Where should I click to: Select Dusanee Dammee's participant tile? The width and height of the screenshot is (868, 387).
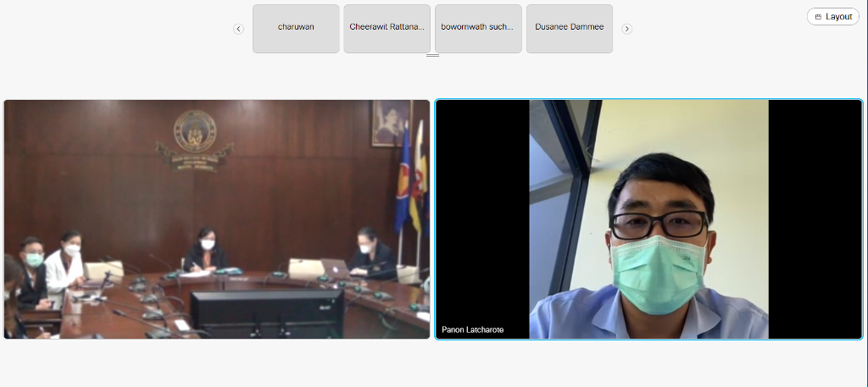569,28
